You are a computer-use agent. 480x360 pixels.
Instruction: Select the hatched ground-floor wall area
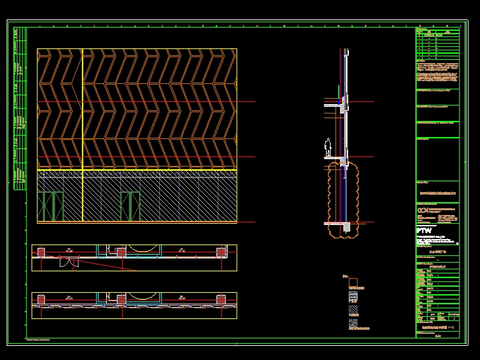click(137, 197)
